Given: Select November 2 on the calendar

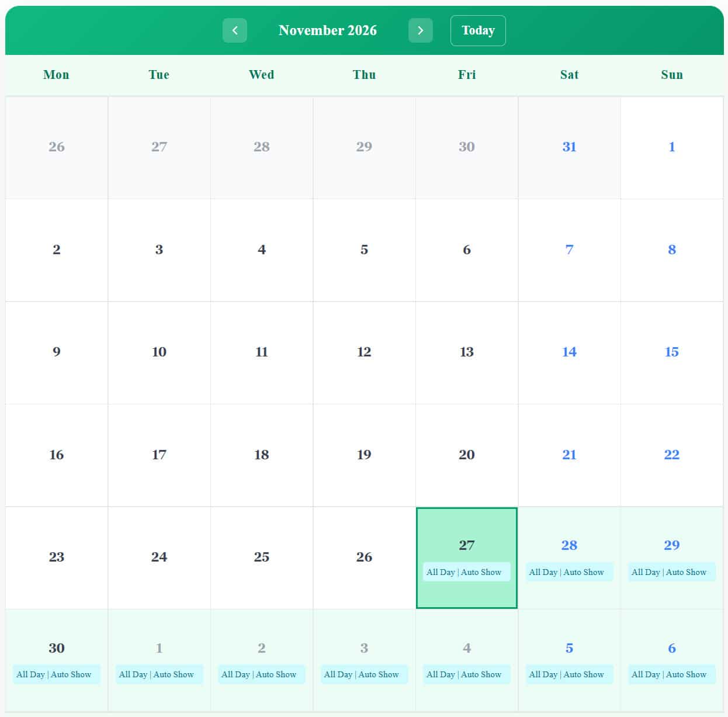Looking at the screenshot, I should tap(56, 250).
